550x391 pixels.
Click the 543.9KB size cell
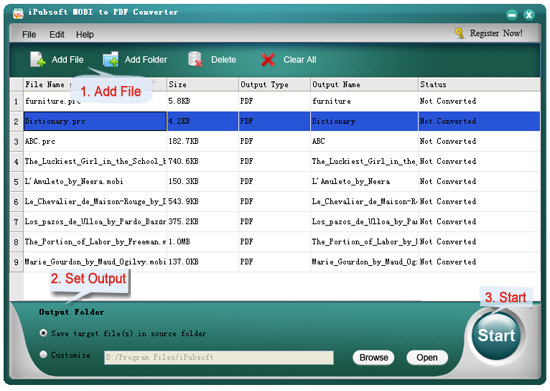pos(202,202)
